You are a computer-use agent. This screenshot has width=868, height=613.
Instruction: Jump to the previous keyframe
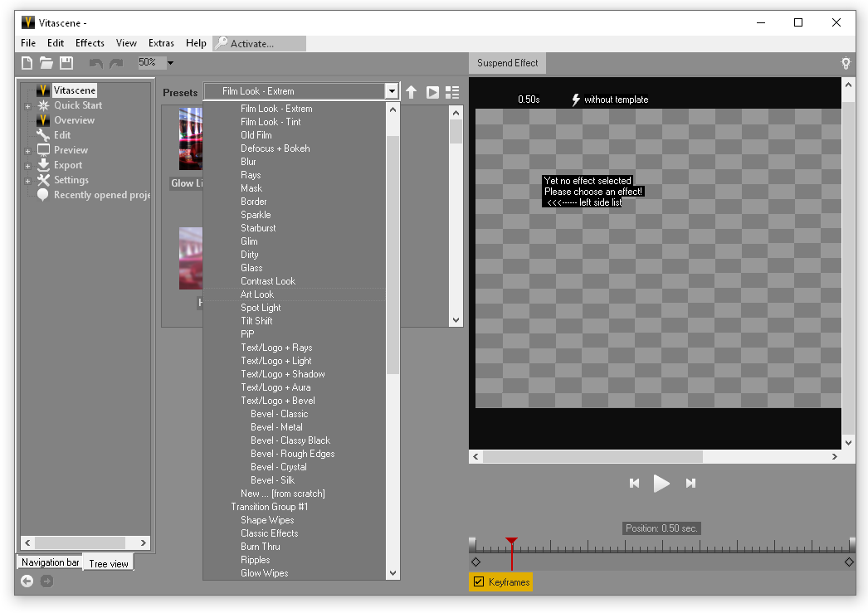pyautogui.click(x=635, y=483)
